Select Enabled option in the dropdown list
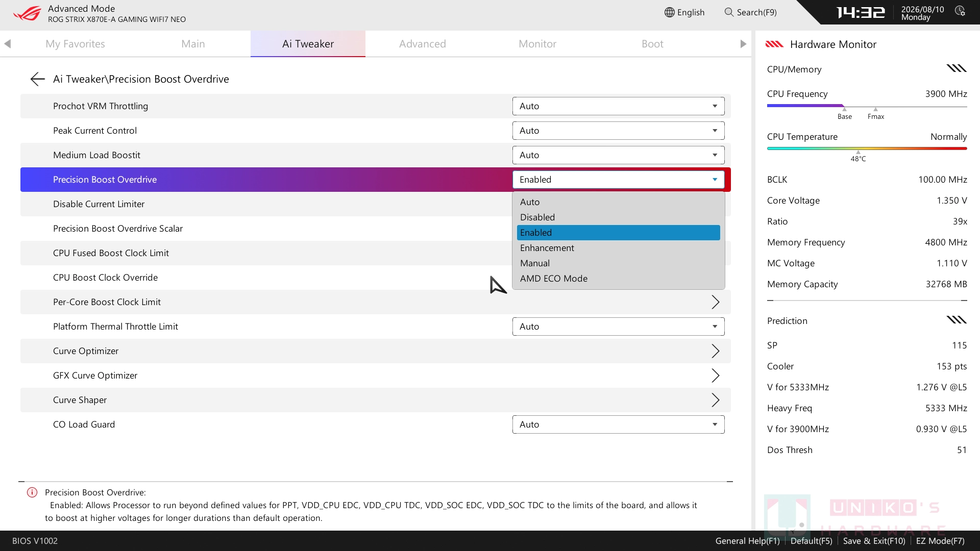 point(618,233)
